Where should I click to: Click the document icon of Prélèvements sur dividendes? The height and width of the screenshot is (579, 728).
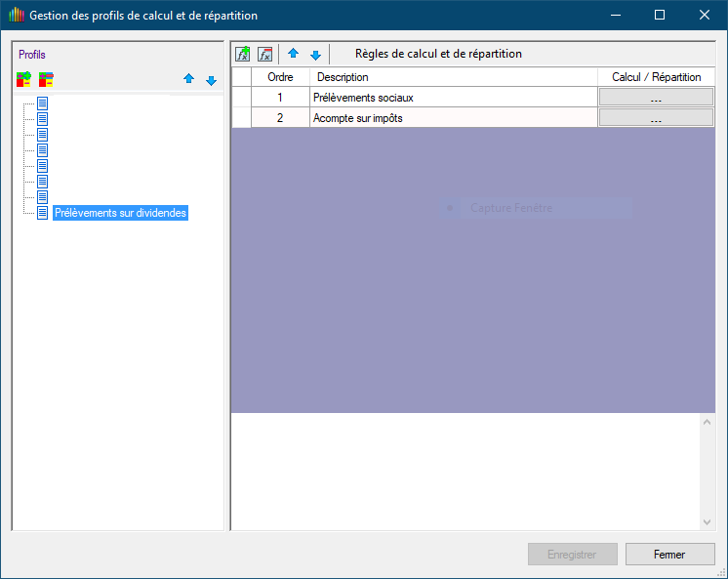(43, 213)
